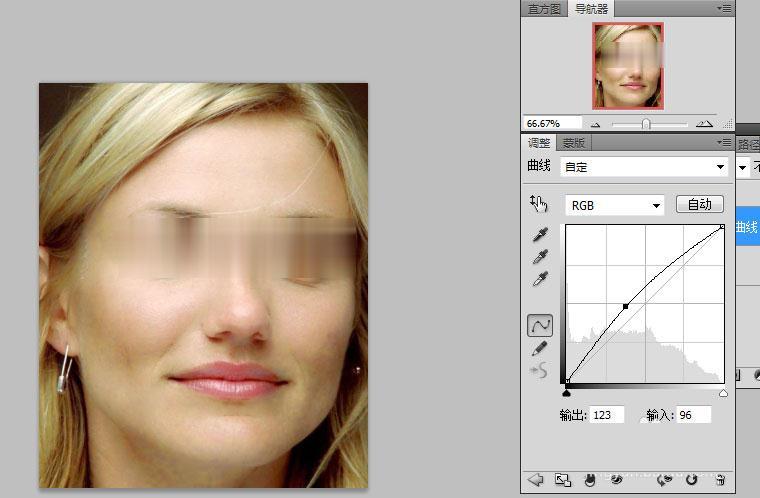Select the edit points curve tool
This screenshot has width=760, height=498.
click(540, 325)
